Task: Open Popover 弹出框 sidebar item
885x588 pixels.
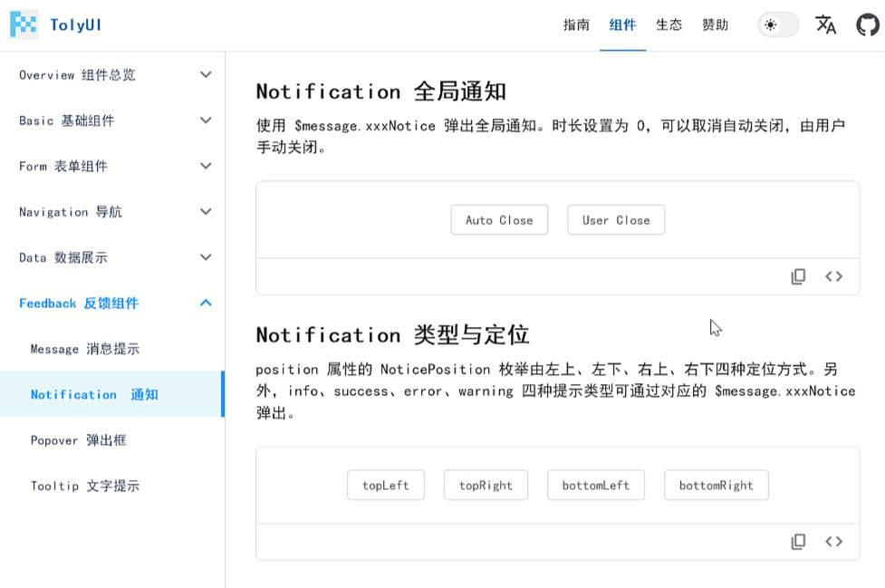Action: 113,440
